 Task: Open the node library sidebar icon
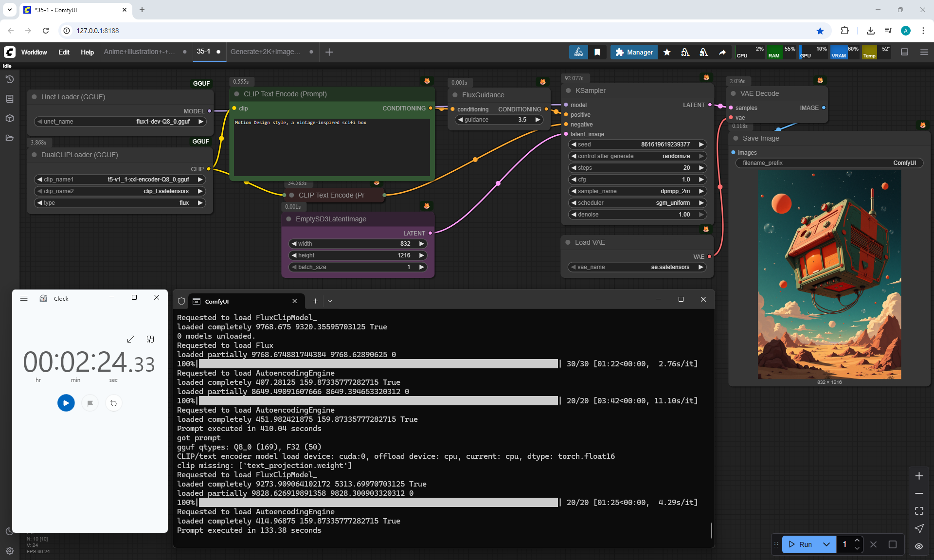point(9,99)
